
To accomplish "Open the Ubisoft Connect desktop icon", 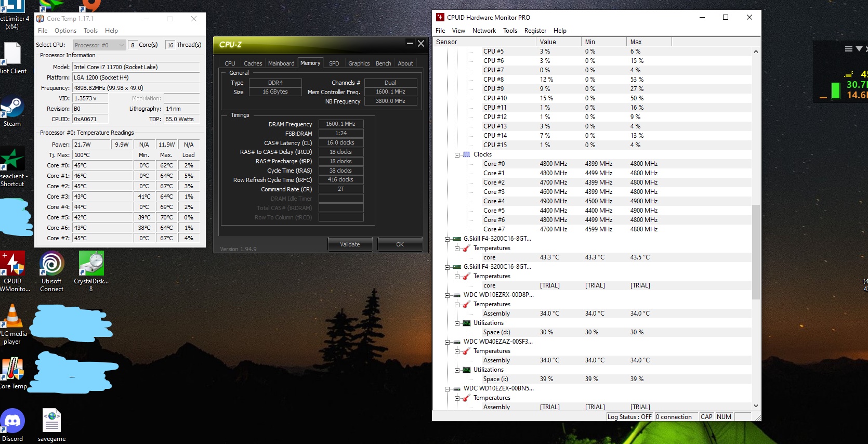I will pyautogui.click(x=51, y=271).
